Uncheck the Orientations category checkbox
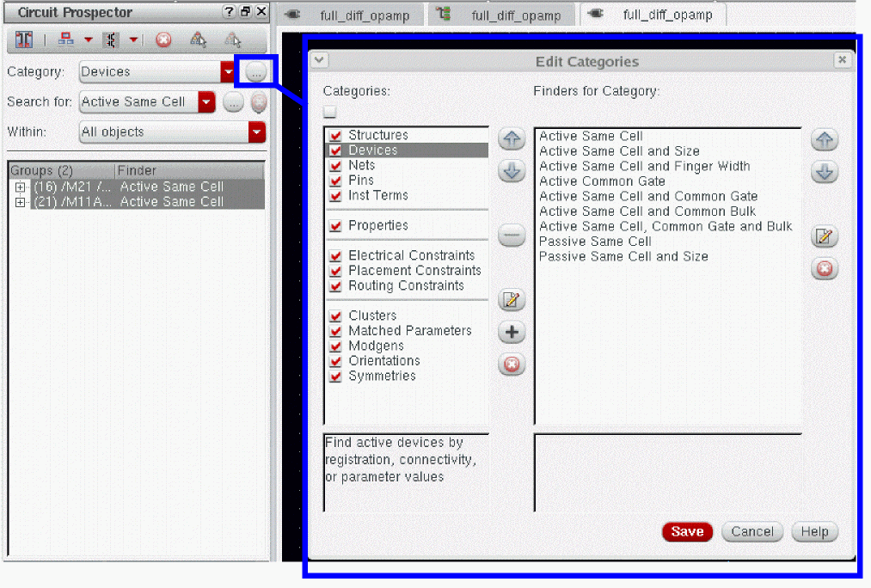Viewport: 871px width, 588px height. point(335,361)
